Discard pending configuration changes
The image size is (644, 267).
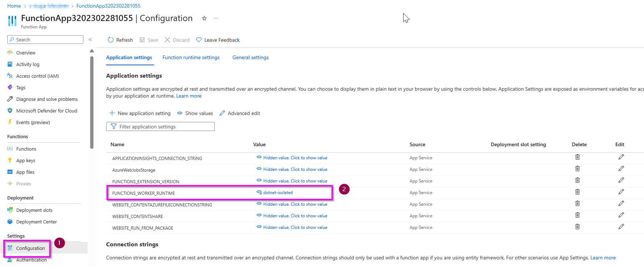pyautogui.click(x=177, y=40)
